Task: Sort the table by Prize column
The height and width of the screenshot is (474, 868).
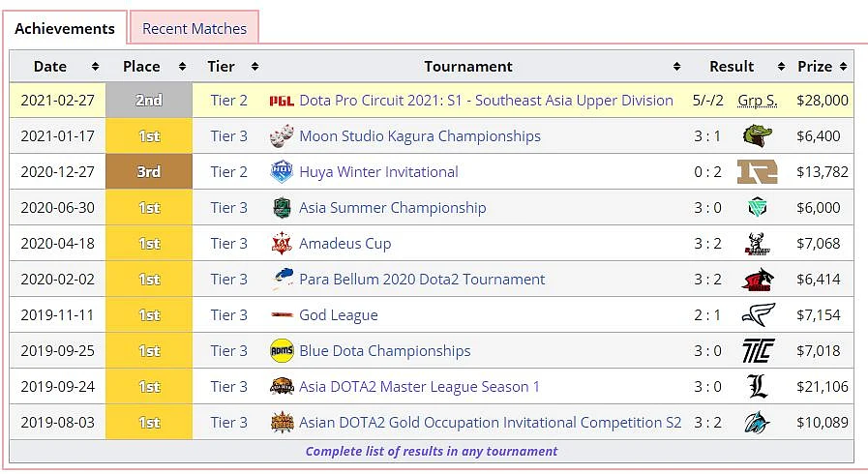Action: click(x=843, y=67)
